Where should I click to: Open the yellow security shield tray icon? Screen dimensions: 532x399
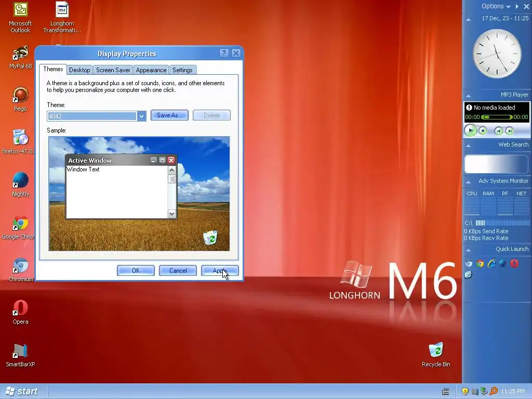465,391
